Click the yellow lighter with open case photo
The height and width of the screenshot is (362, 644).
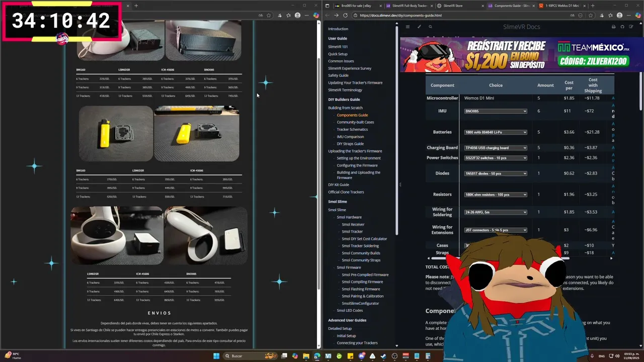pos(116,133)
